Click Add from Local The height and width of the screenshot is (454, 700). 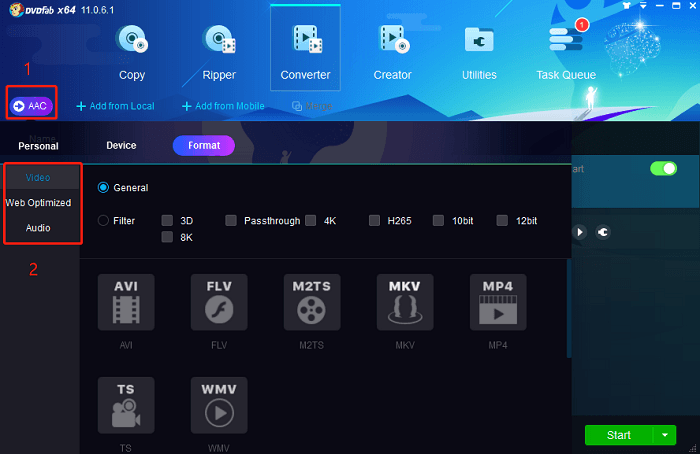click(x=116, y=106)
